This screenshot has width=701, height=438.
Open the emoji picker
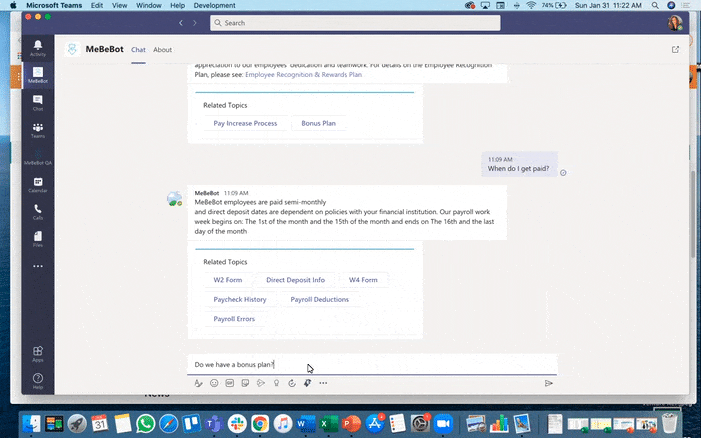click(x=214, y=383)
